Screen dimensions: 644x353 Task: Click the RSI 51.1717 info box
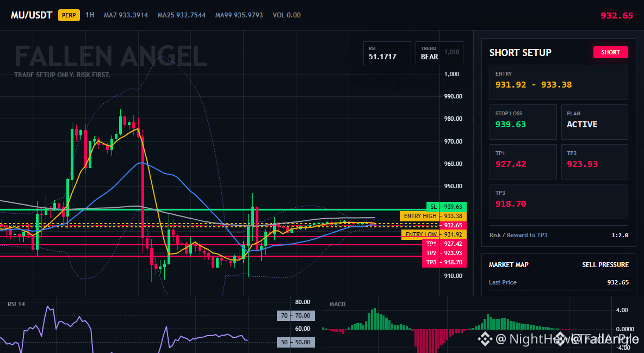pyautogui.click(x=387, y=53)
